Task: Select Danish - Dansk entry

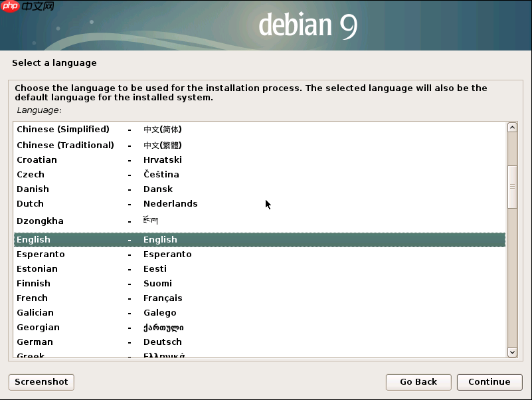Action: click(x=80, y=189)
